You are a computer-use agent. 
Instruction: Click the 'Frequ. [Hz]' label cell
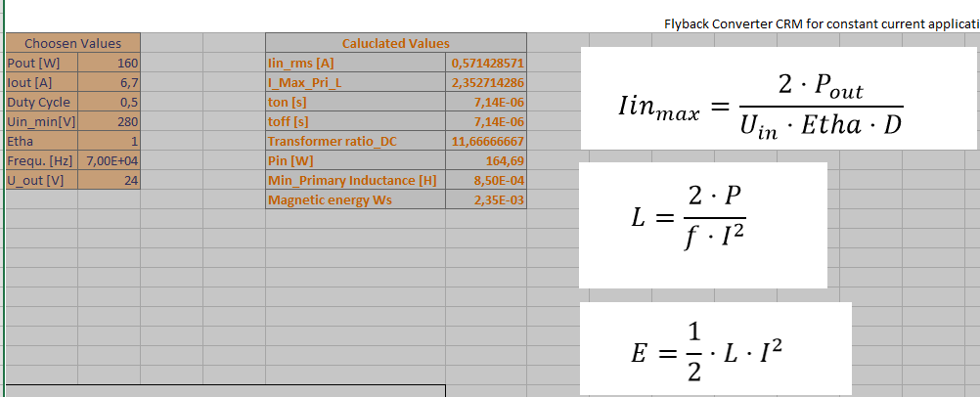click(x=42, y=160)
